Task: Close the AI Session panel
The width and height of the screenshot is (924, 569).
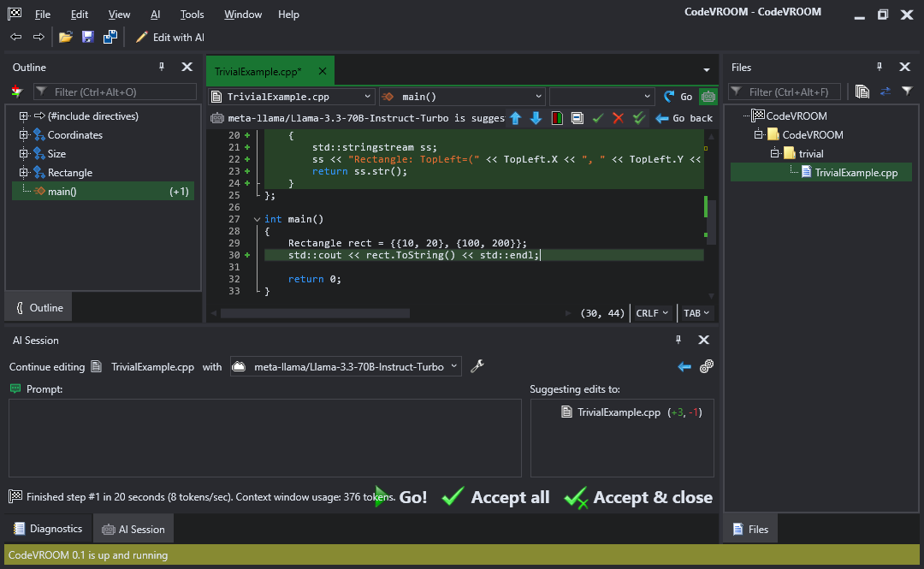Action: 703,340
